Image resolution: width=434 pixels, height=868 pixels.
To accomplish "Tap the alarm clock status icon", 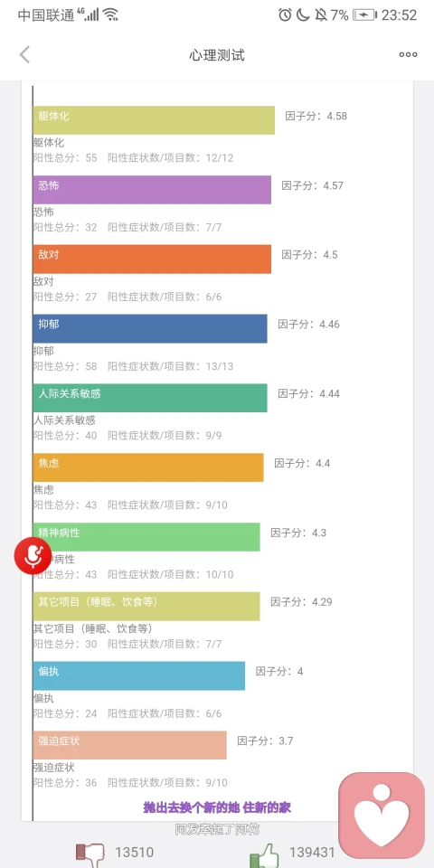I will 285,15.
